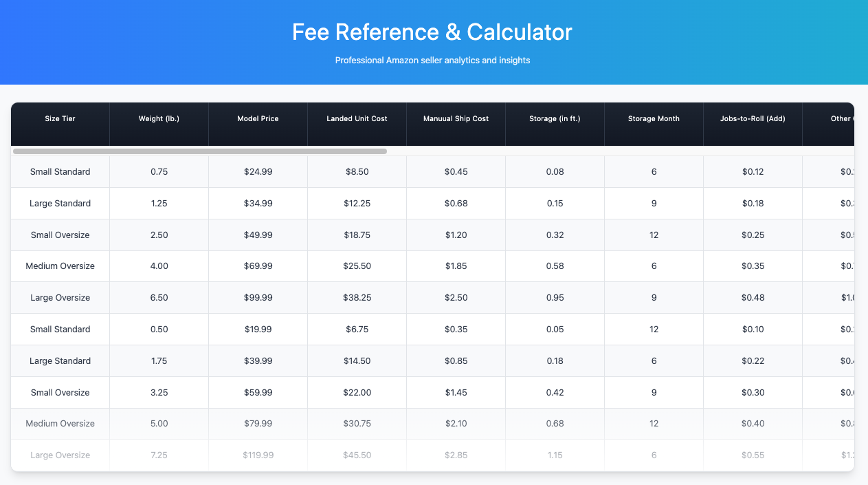Click the Storage Month column header
This screenshot has width=868, height=485.
[654, 118]
